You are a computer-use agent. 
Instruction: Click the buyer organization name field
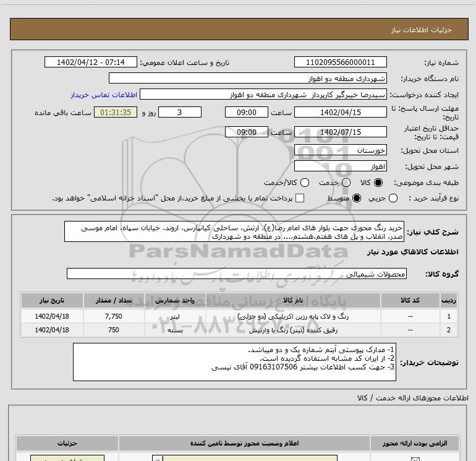[248, 78]
